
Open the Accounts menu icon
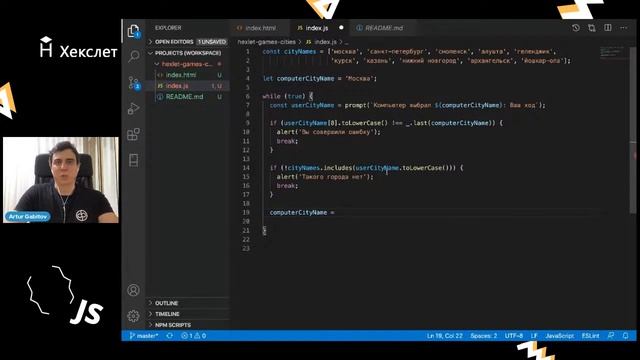(x=133, y=290)
